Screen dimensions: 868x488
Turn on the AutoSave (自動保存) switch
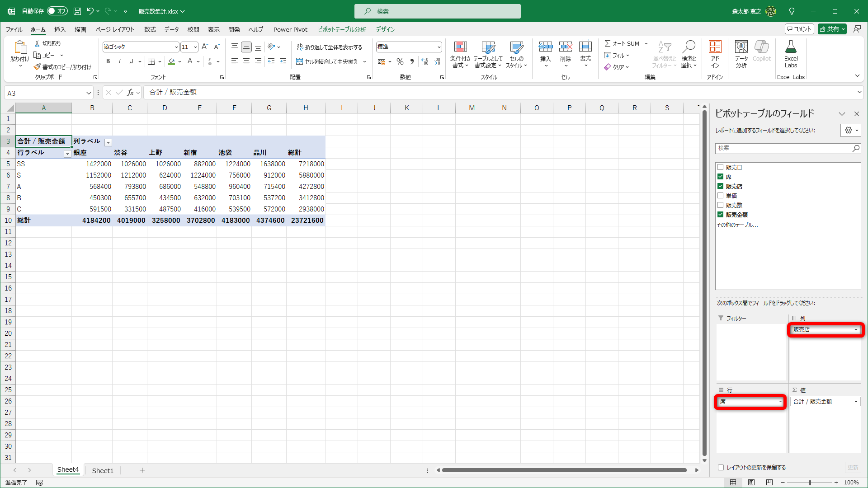click(x=57, y=11)
